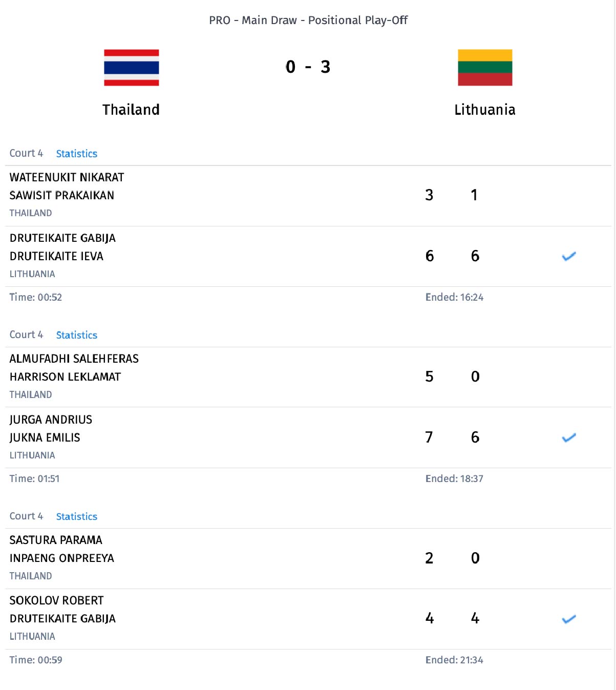Open Statistics for the first match
Image resolution: width=616 pixels, height=690 pixels.
(76, 154)
